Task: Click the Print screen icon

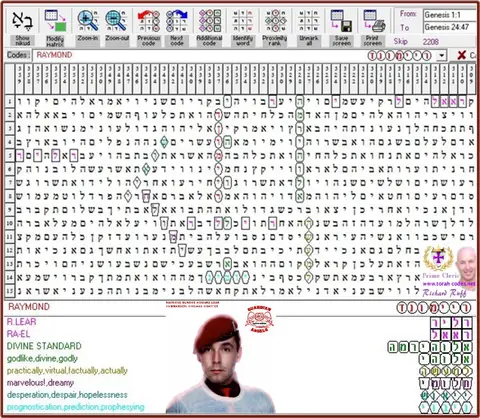Action: (374, 21)
